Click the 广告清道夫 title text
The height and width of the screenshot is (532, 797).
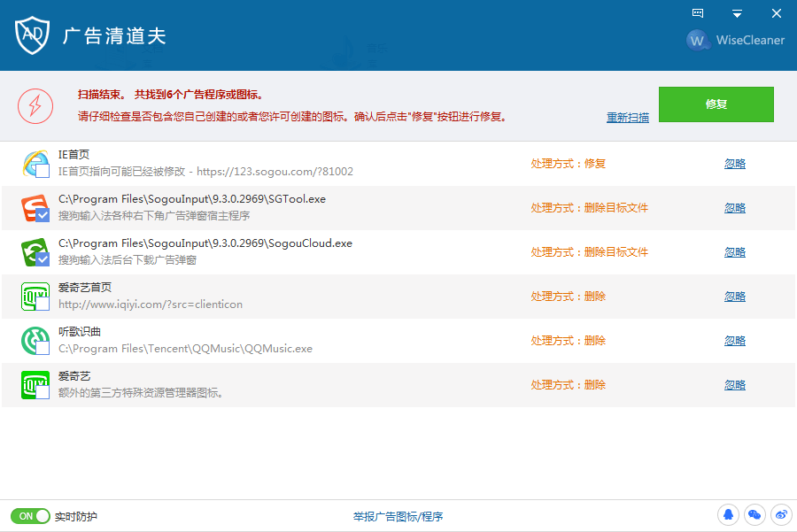[x=114, y=36]
